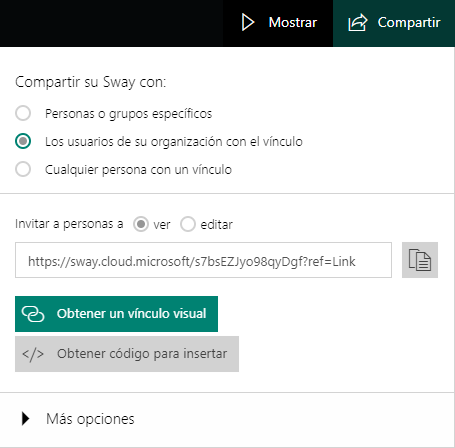Click the Sway share link field
The image size is (455, 448).
click(203, 260)
